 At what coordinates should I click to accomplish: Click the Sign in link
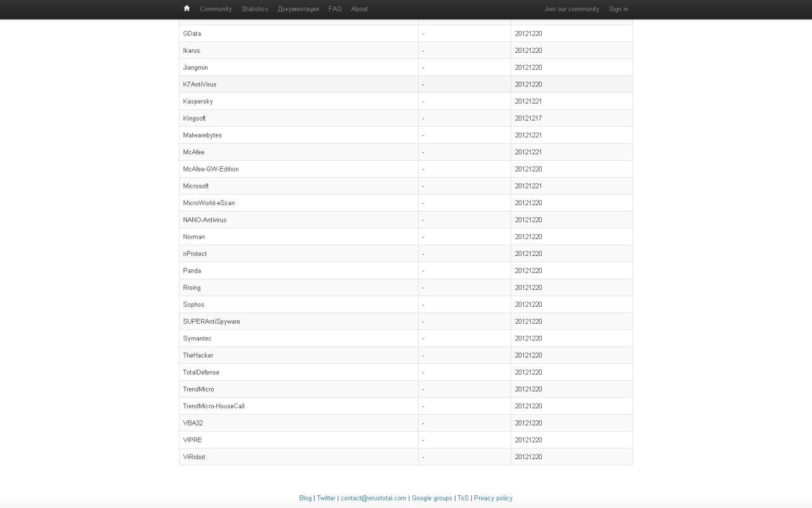619,9
